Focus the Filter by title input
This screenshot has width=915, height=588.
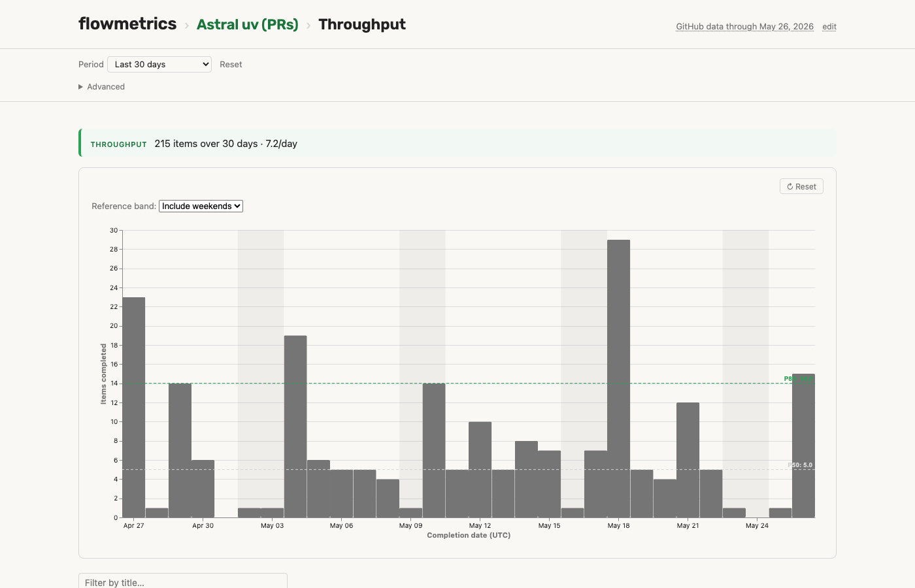[183, 581]
